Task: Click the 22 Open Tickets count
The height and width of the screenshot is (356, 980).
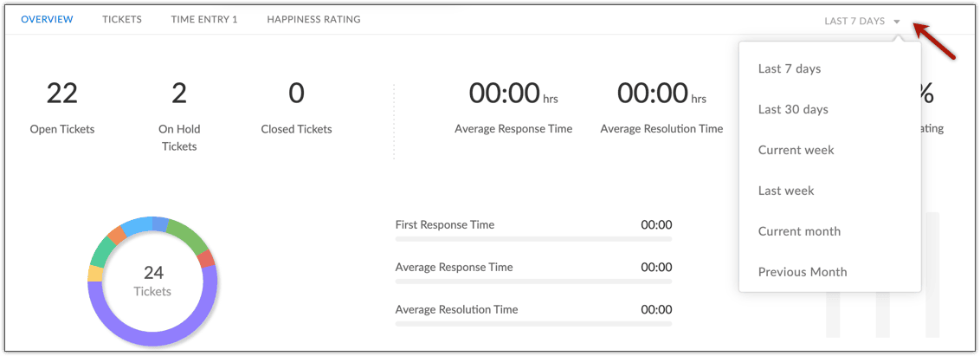Action: coord(62,94)
